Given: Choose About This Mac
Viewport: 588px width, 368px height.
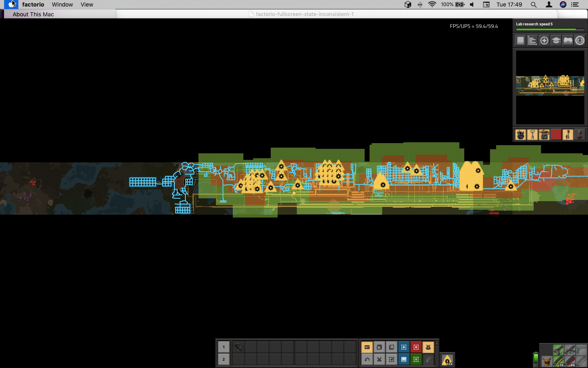Looking at the screenshot, I should (x=33, y=14).
